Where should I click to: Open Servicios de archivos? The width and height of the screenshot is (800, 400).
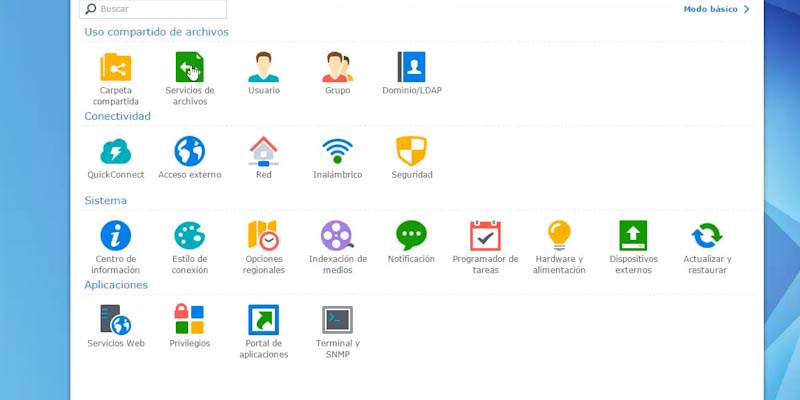coord(190,67)
